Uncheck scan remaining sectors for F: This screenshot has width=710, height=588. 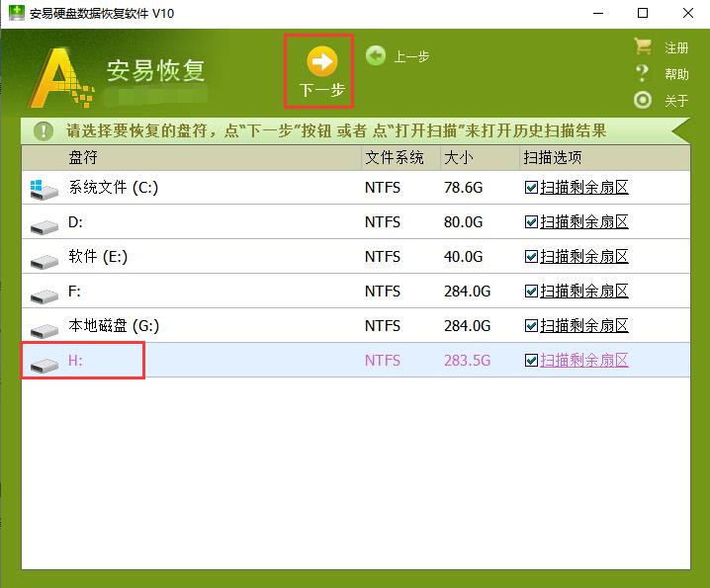[531, 292]
